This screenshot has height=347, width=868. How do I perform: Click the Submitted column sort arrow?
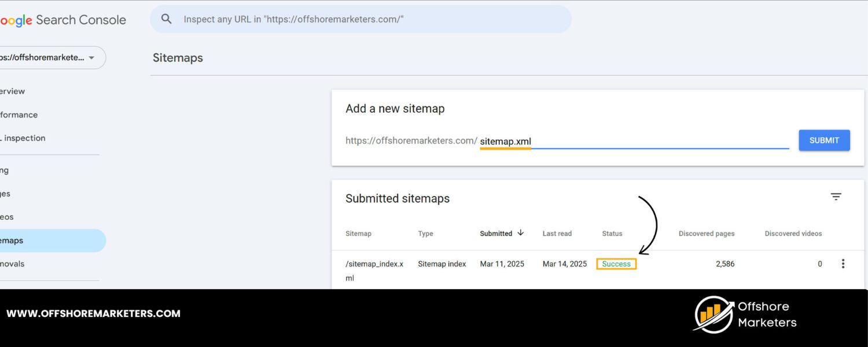point(520,232)
